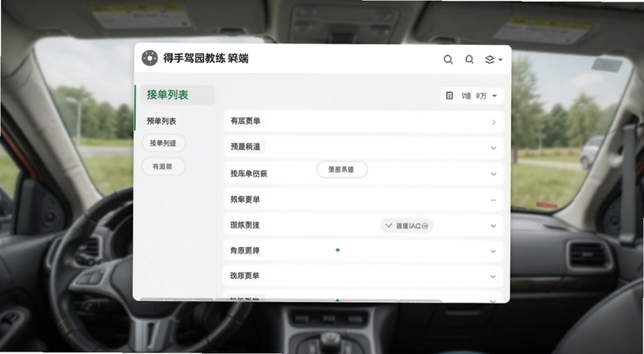The height and width of the screenshot is (354, 644).
Task: Click the two-dot more icon on the fourth row
Action: coord(493,200)
